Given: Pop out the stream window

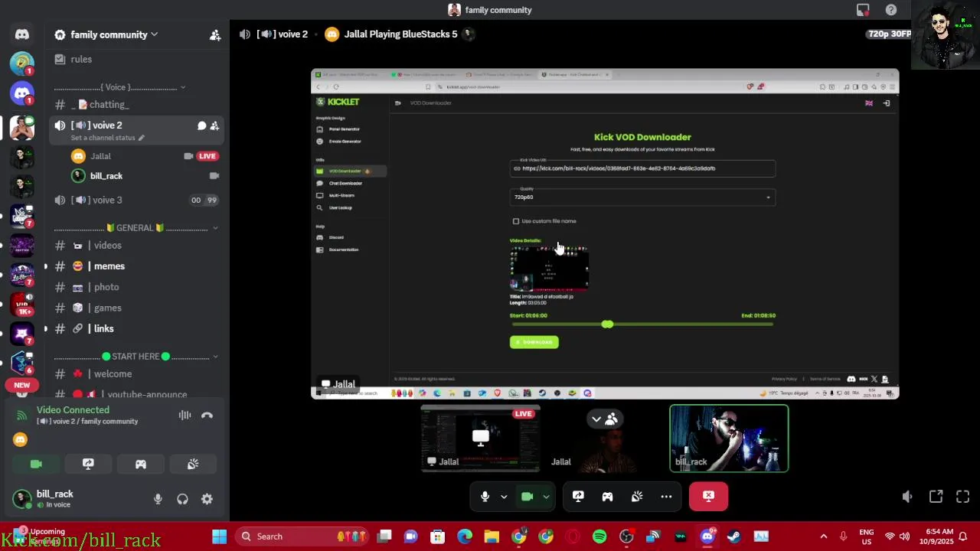Looking at the screenshot, I should (936, 497).
